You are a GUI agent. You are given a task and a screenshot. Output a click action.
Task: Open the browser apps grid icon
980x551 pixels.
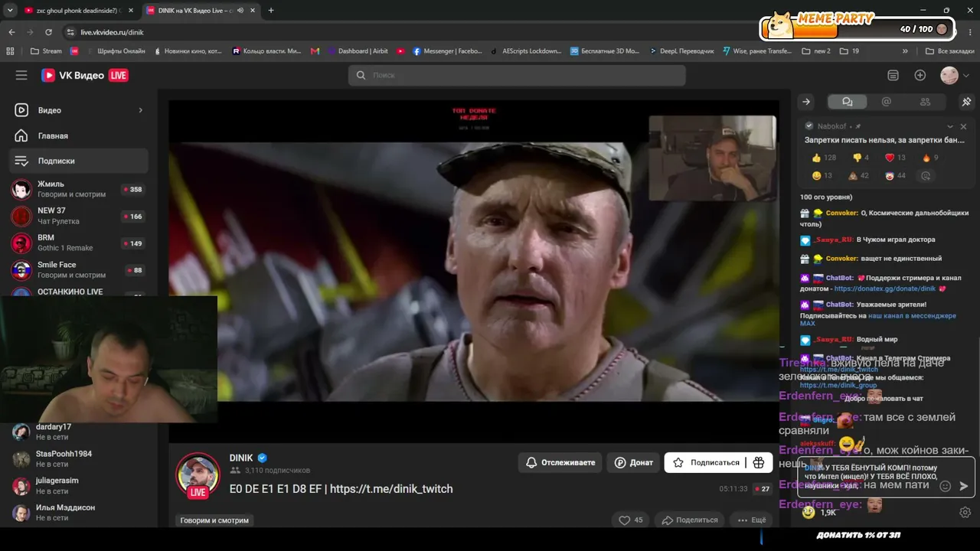click(x=10, y=51)
